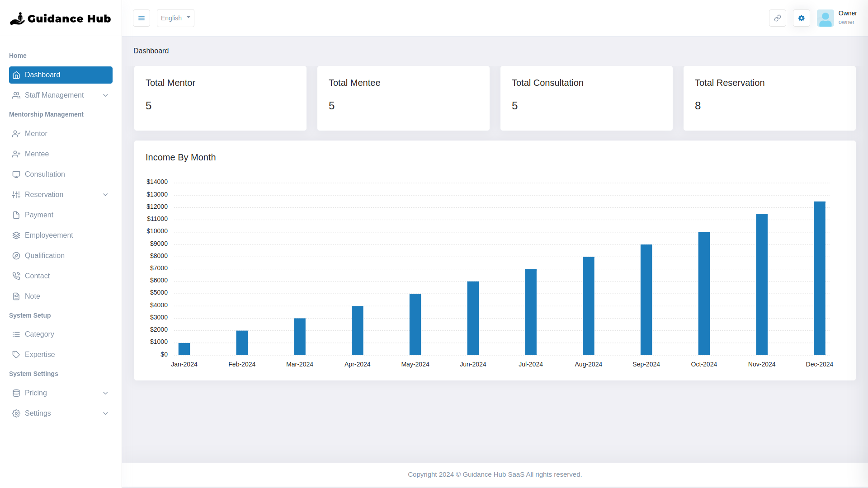This screenshot has width=868, height=488.
Task: Select Category under System Setup
Action: pos(39,334)
